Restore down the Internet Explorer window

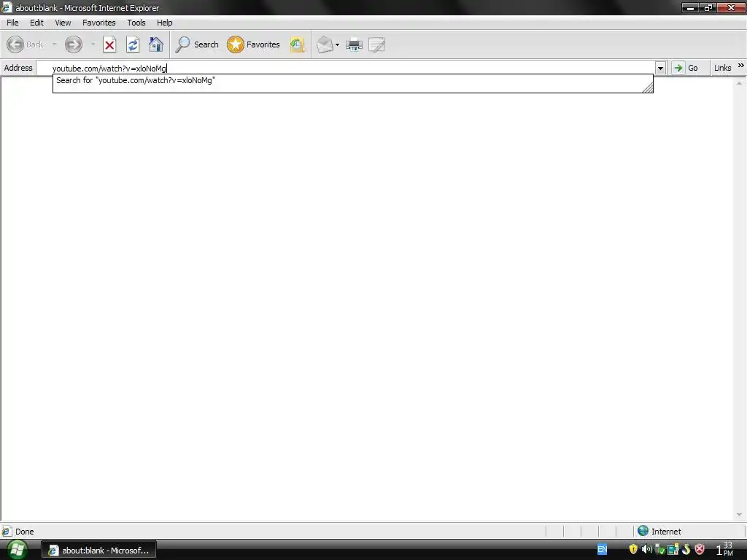pos(708,7)
